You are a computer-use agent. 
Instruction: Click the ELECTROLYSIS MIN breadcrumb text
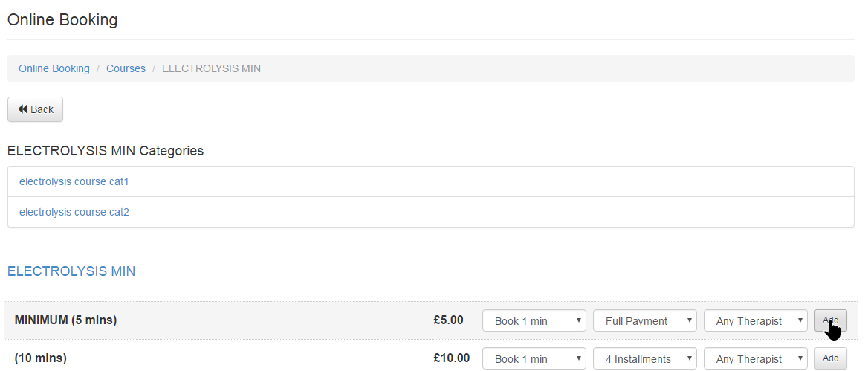tap(211, 68)
